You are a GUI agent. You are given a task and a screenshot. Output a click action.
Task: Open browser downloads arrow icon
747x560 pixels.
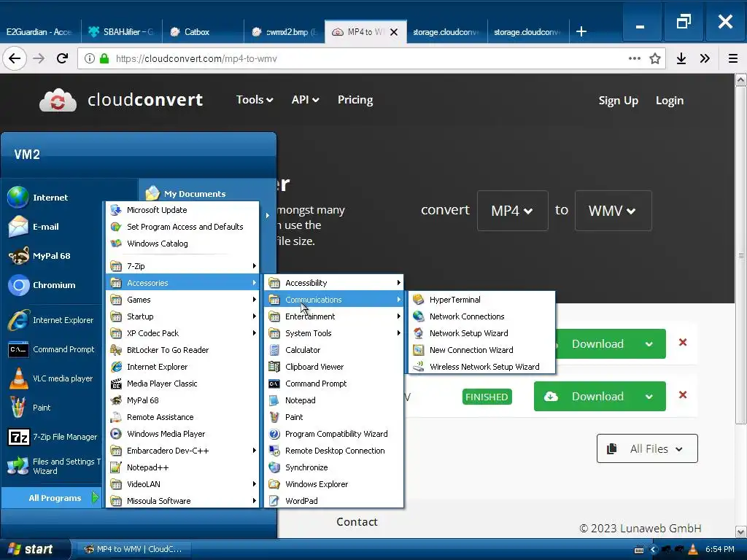tap(681, 58)
